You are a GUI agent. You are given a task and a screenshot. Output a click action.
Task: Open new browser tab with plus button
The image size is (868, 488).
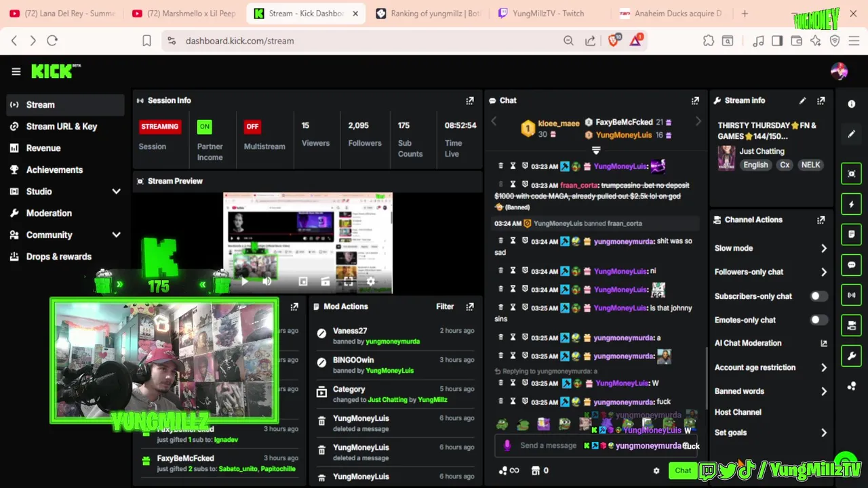point(745,14)
